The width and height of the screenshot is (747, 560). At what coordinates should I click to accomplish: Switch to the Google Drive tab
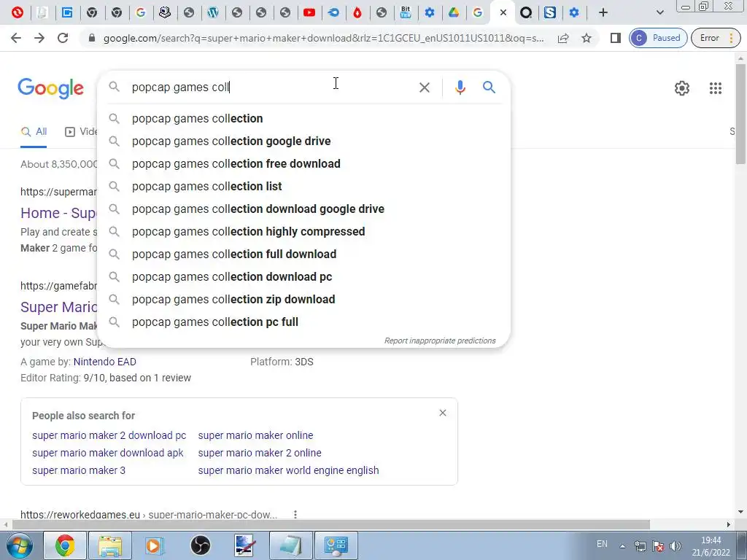point(454,12)
